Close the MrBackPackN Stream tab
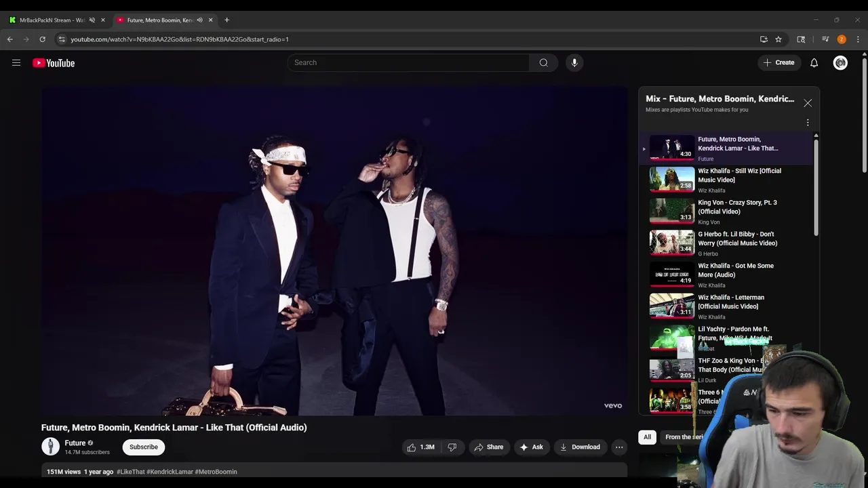This screenshot has height=488, width=868. [103, 20]
